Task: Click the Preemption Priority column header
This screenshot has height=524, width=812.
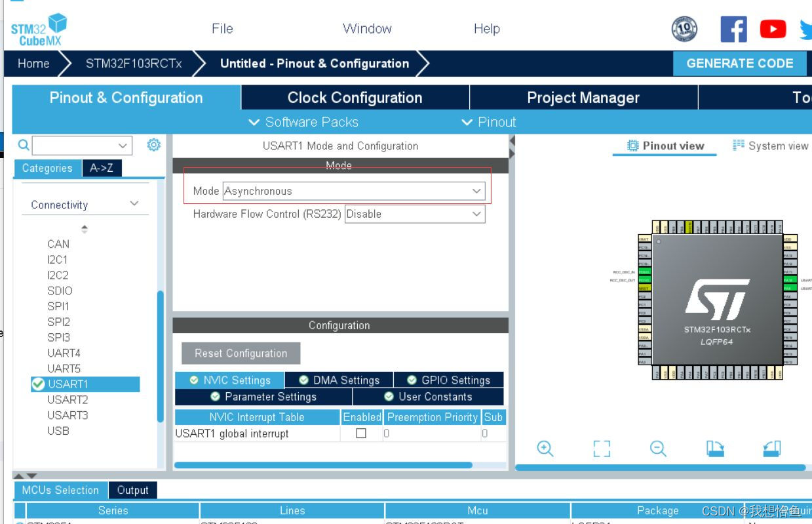Action: point(432,417)
